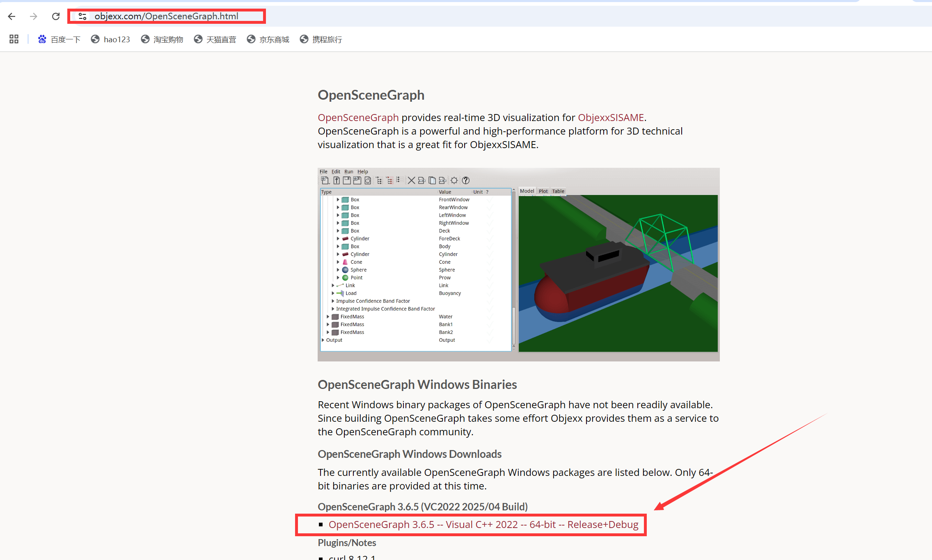Click the browser back arrow
This screenshot has width=932, height=560.
coord(12,16)
